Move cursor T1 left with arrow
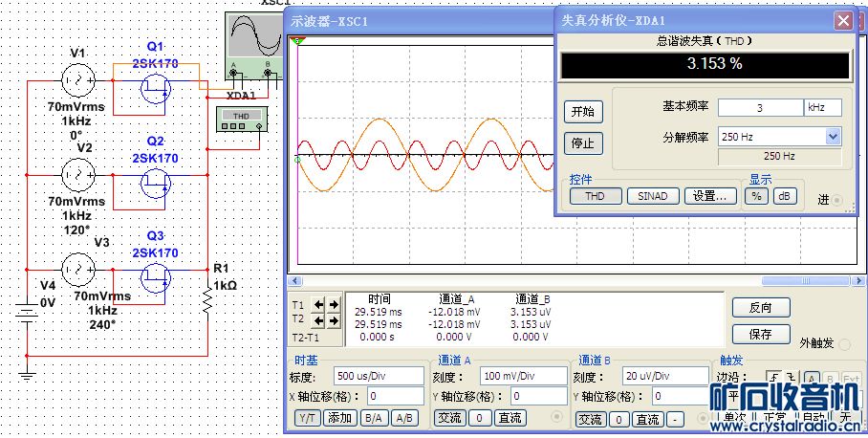868x438 pixels. tap(319, 304)
